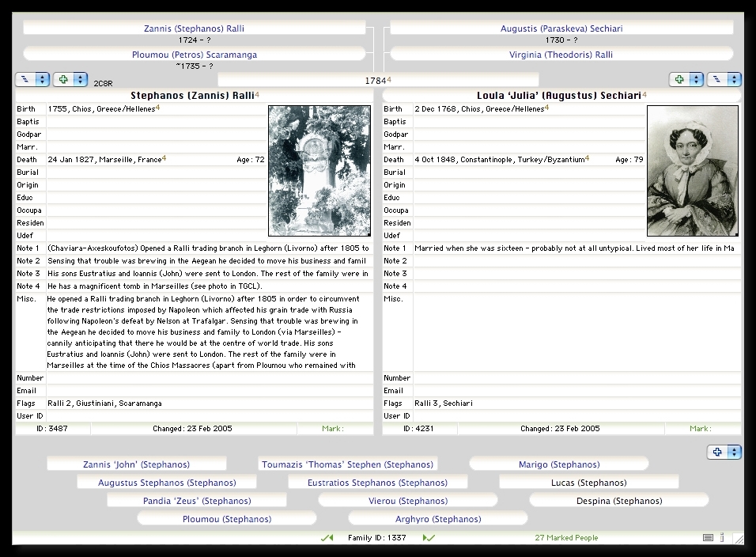Open the husband's options popup with lines icon
The image size is (756, 557).
[x=32, y=80]
